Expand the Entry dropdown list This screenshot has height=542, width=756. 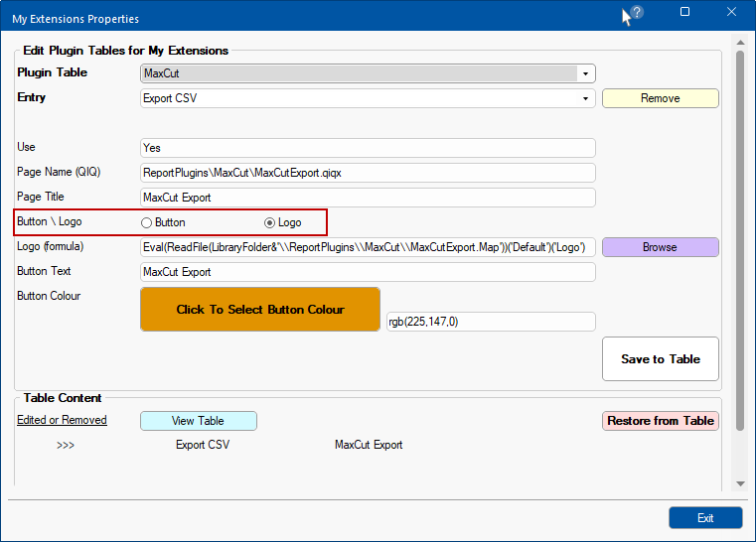point(585,98)
